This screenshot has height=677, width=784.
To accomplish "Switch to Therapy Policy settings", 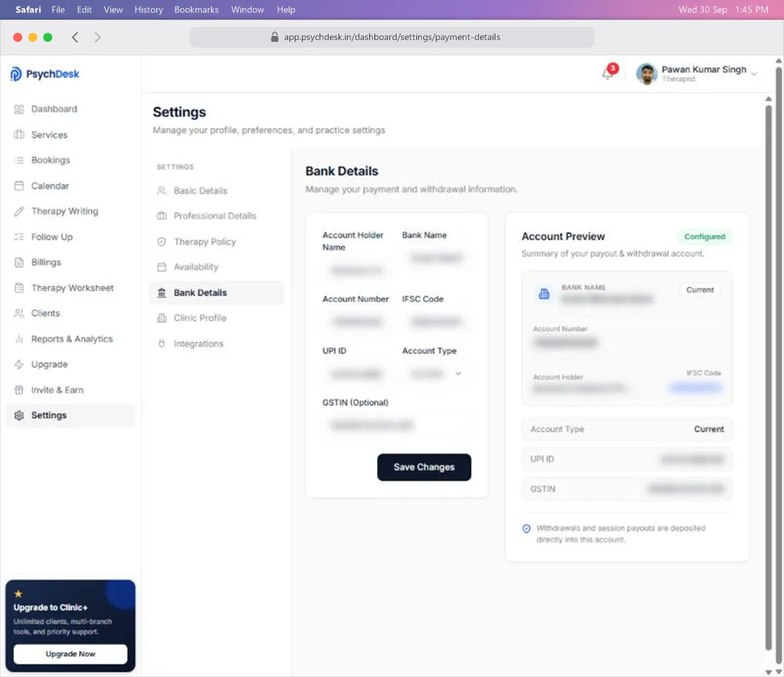I will coord(216,242).
